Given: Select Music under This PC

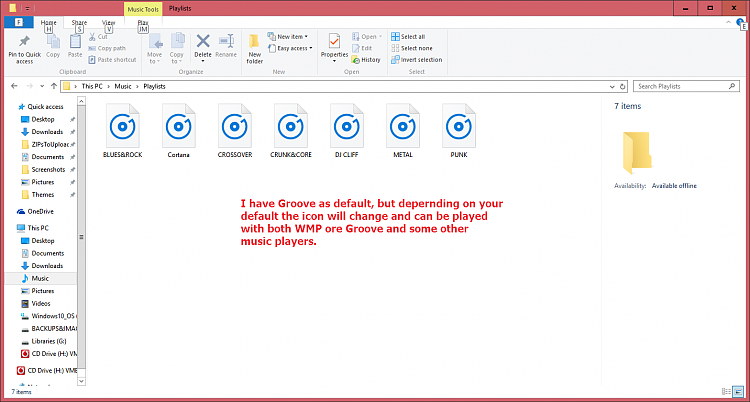Looking at the screenshot, I should [40, 279].
